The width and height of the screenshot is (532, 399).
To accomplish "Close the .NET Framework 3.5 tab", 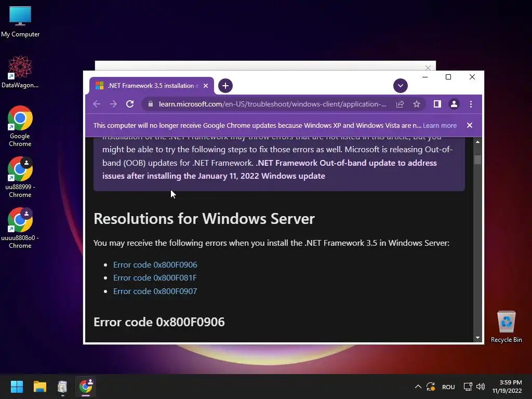I will tap(206, 86).
